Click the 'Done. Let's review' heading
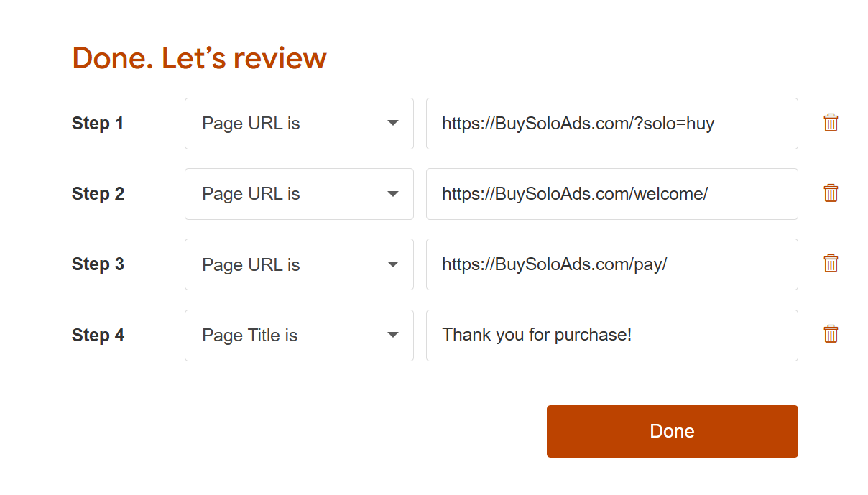868x495 pixels. pos(199,58)
